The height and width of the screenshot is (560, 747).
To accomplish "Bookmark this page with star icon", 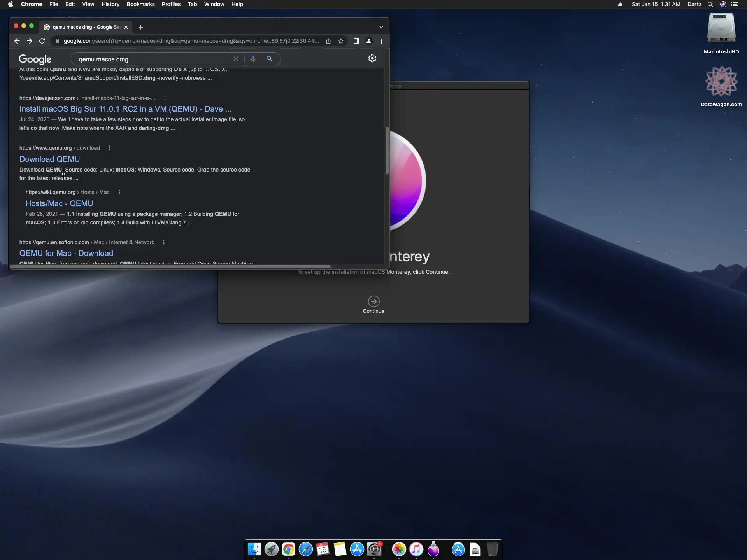I will pyautogui.click(x=341, y=41).
